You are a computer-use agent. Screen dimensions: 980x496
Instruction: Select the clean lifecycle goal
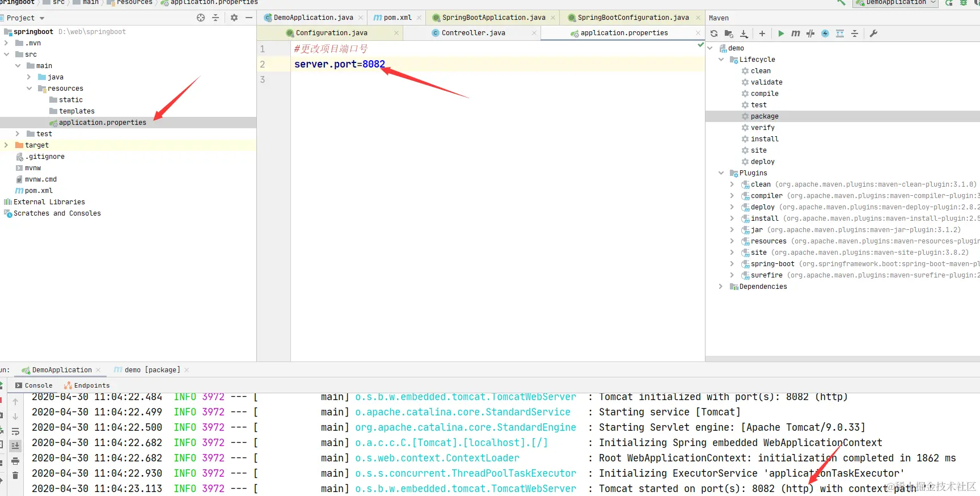[x=761, y=71]
